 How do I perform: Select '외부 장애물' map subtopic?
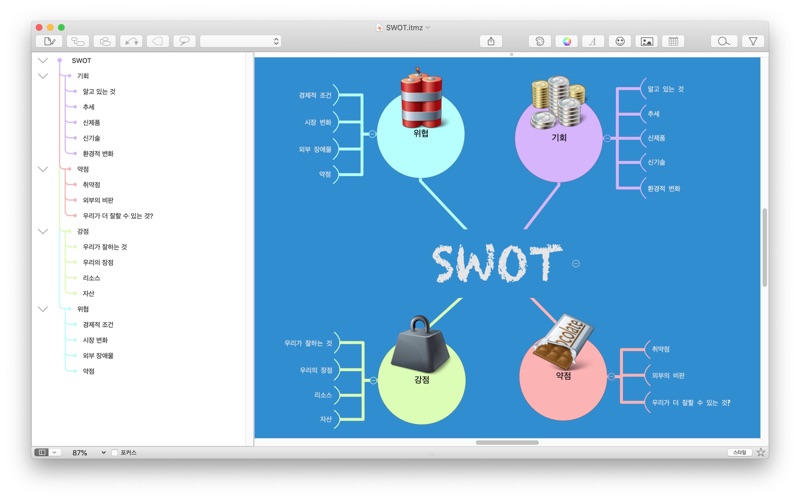point(315,149)
